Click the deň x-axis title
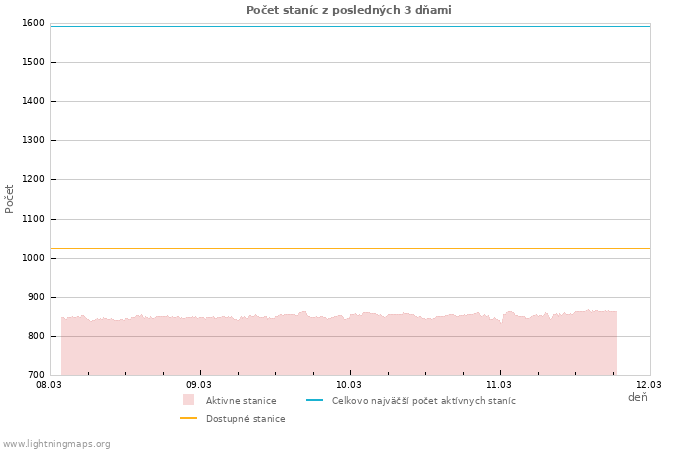 pos(637,398)
